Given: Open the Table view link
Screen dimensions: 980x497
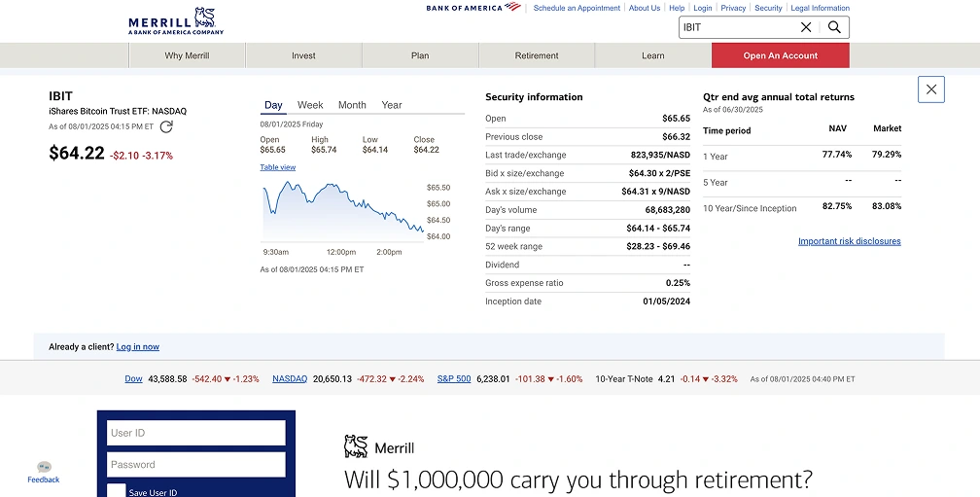Looking at the screenshot, I should tap(277, 167).
